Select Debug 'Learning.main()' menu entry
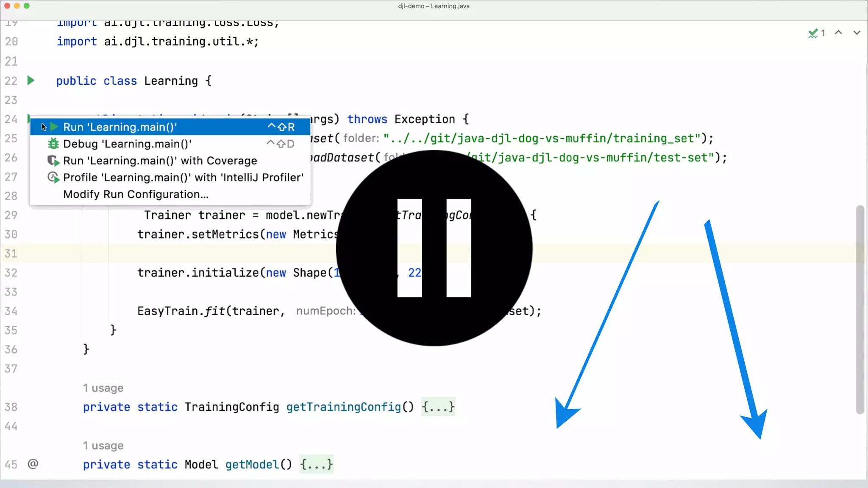The height and width of the screenshot is (488, 868). [x=170, y=144]
